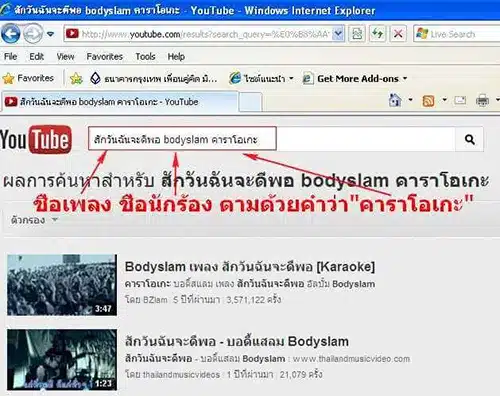Expand the Home icon dropdown arrow

click(x=411, y=100)
